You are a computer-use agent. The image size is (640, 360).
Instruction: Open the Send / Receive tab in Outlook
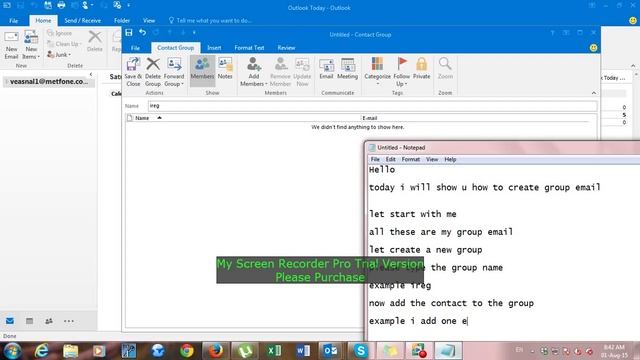(x=82, y=20)
